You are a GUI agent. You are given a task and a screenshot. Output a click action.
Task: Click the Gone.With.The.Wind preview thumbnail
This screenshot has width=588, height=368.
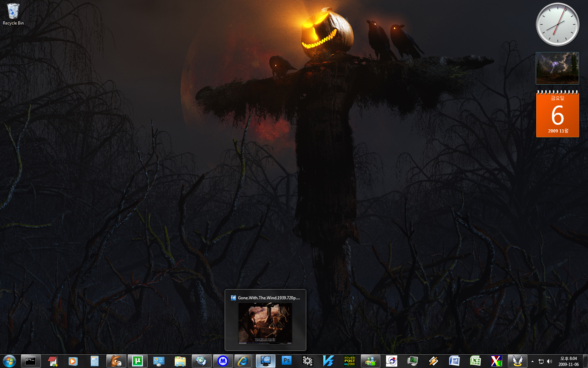[x=265, y=323]
